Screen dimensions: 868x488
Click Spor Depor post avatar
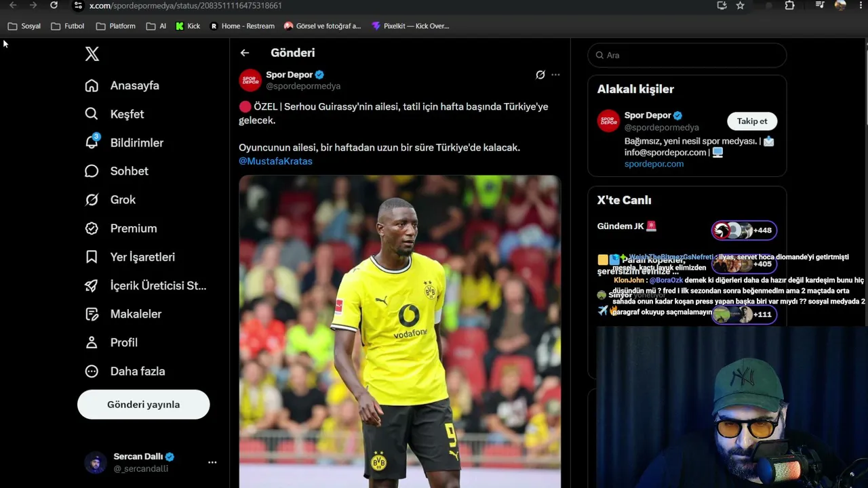pos(250,80)
